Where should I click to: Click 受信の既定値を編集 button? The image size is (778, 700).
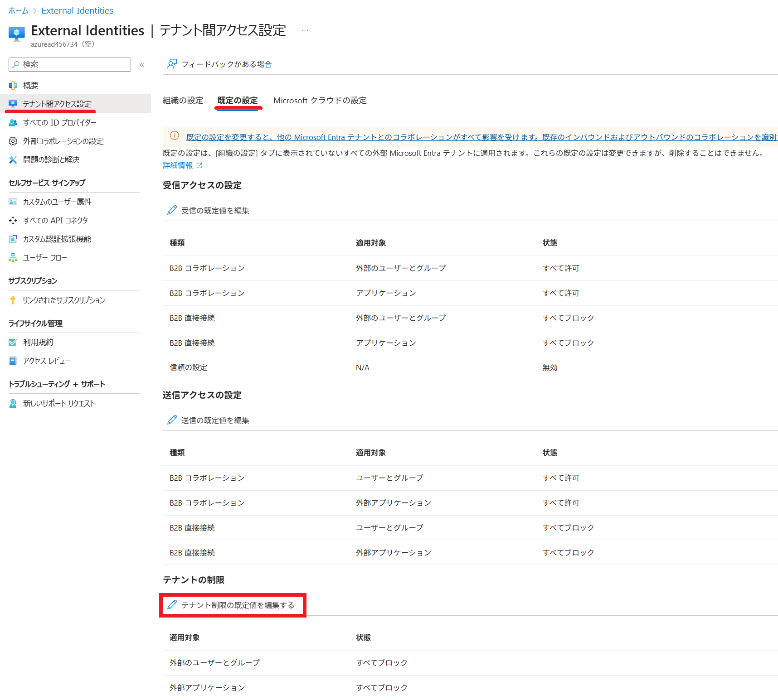(x=209, y=210)
